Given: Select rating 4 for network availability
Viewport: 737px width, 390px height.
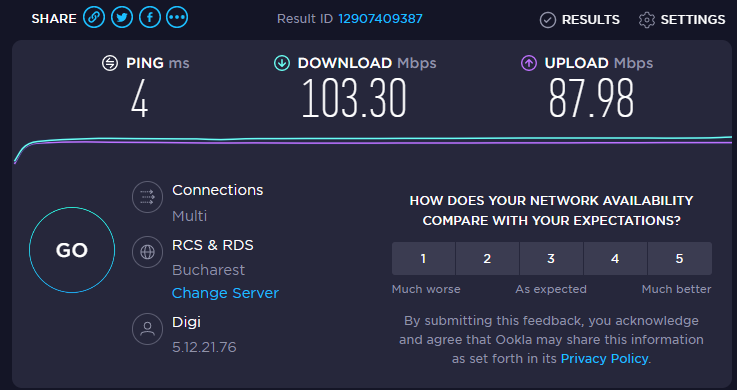Looking at the screenshot, I should 615,258.
